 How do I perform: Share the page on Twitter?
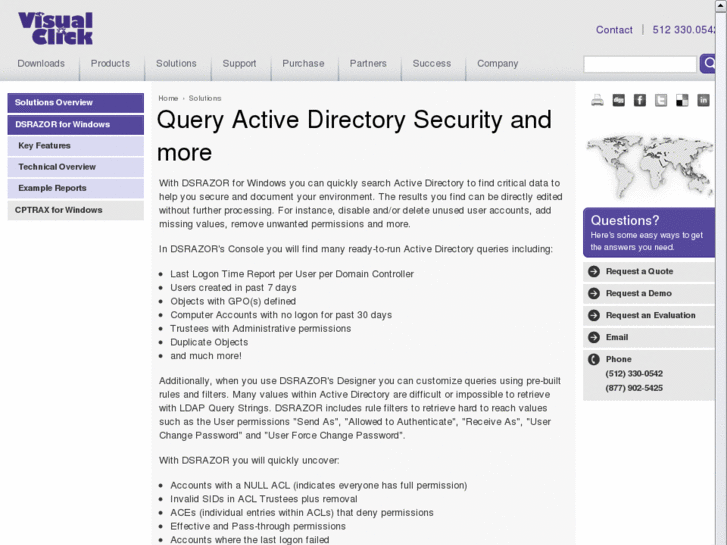tap(661, 100)
